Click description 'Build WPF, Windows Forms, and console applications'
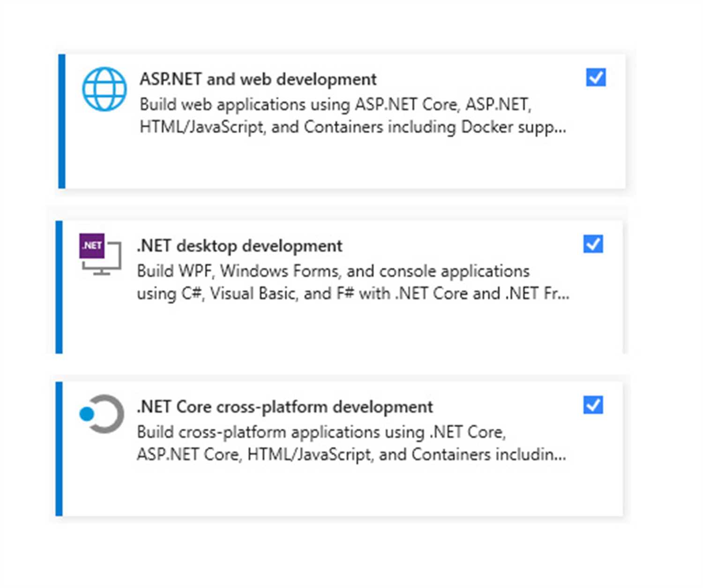The image size is (703, 588). tap(333, 271)
